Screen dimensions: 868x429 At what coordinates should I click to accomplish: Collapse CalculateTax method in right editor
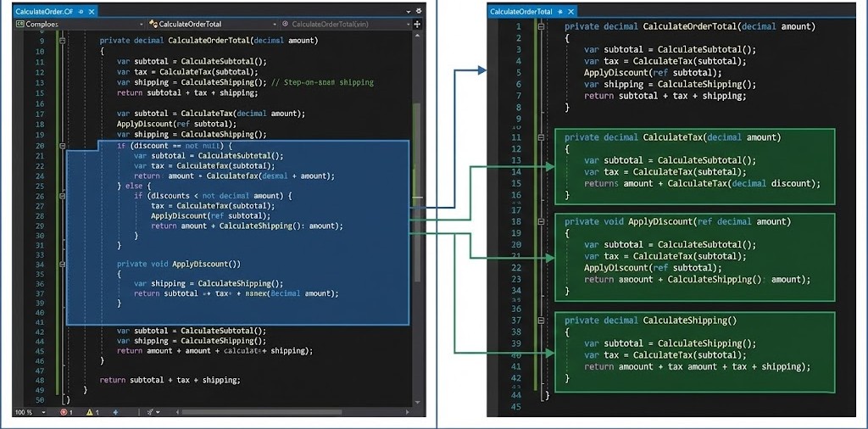coord(540,137)
